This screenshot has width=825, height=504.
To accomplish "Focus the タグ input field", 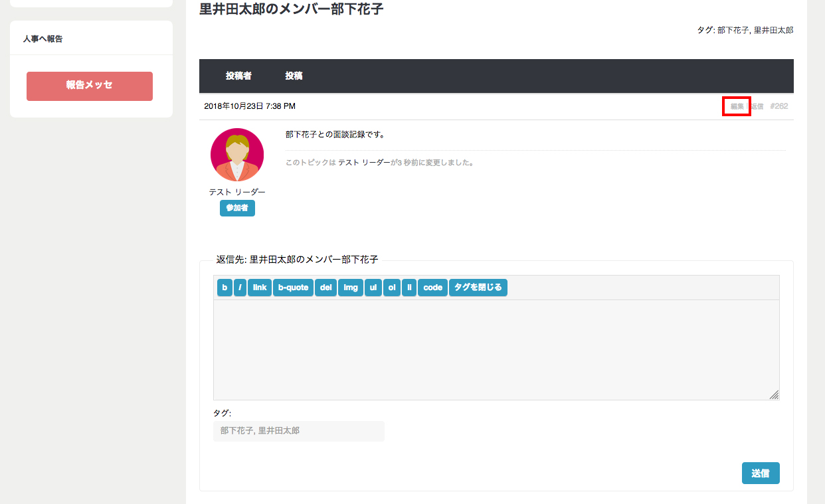I will [298, 431].
